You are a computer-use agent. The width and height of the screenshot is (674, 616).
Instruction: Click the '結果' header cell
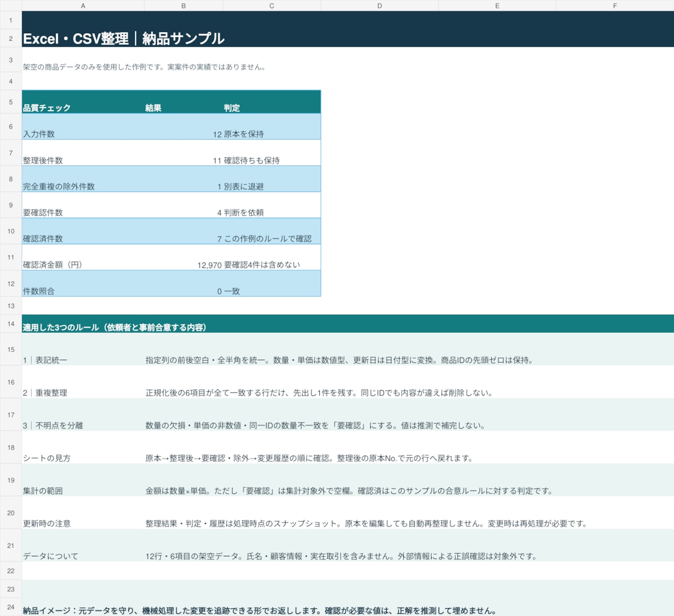tap(183, 102)
